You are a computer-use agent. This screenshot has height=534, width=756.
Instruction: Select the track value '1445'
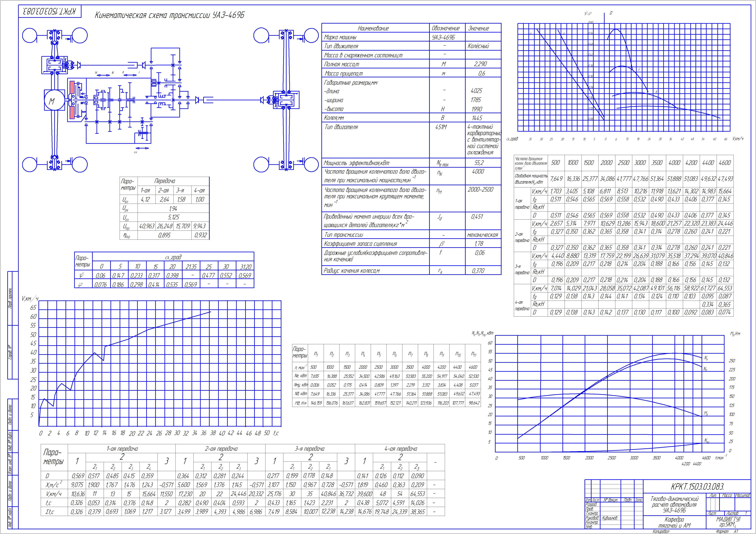[477, 118]
